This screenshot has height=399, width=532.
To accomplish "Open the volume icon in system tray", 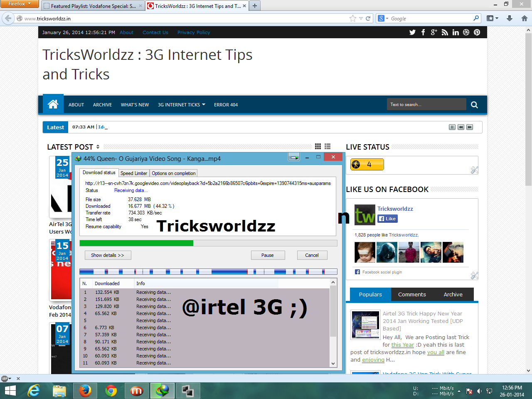I will pos(479,391).
